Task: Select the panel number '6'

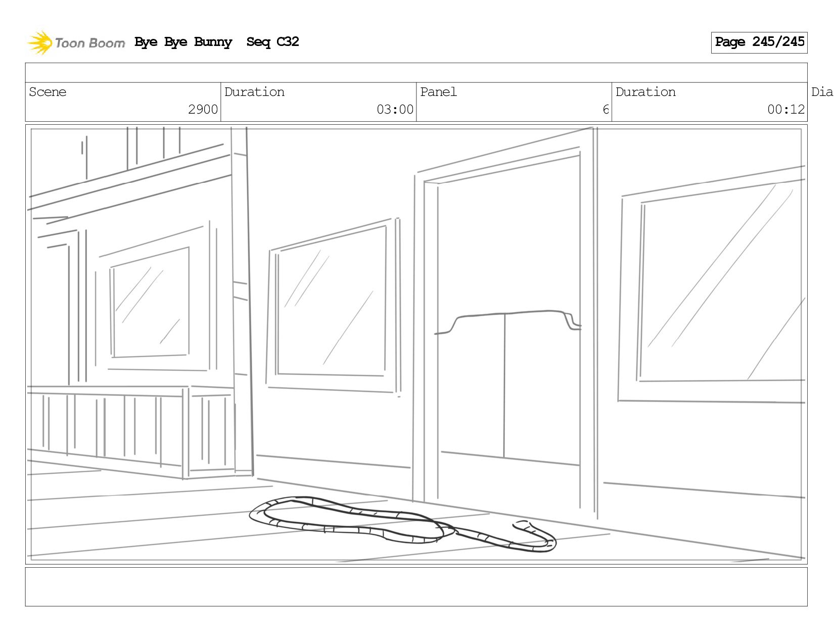Action: click(x=606, y=110)
